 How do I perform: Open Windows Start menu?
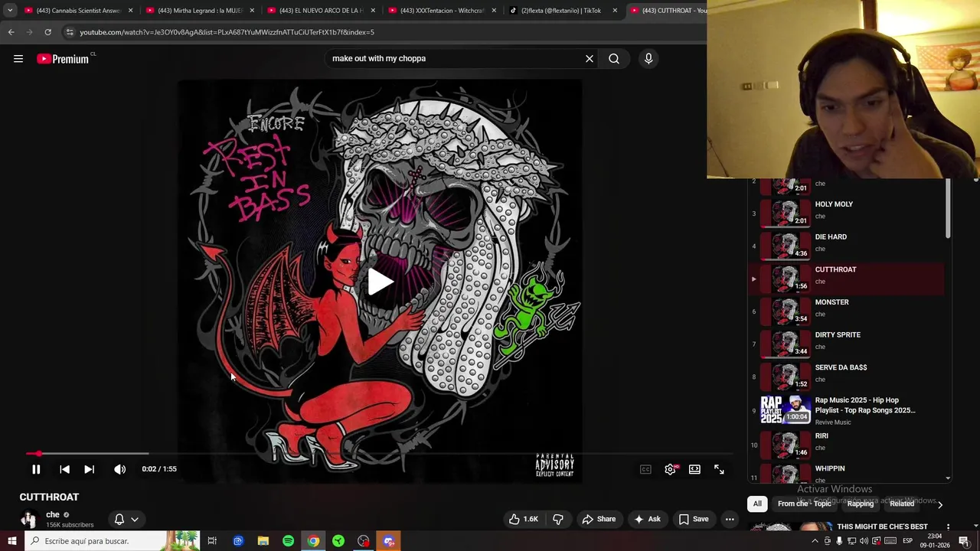point(11,541)
